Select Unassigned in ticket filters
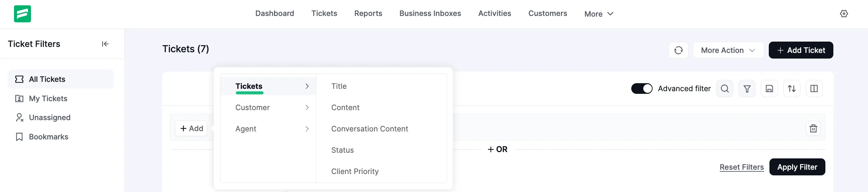The height and width of the screenshot is (192, 868). click(50, 117)
